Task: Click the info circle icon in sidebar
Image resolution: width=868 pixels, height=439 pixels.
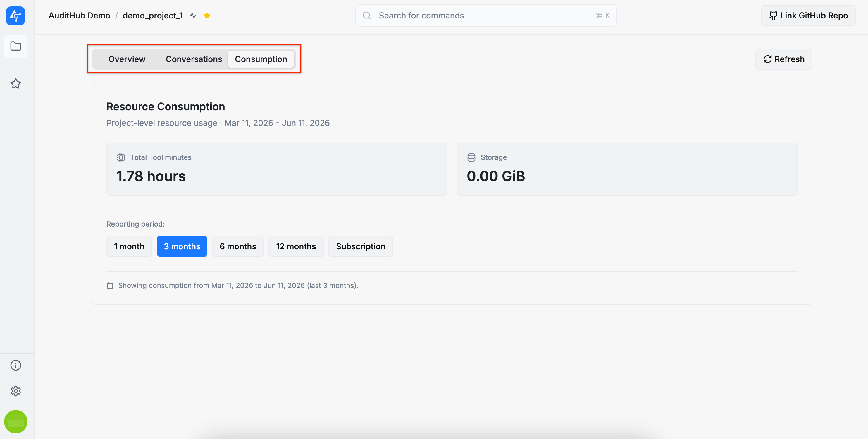Action: pos(15,365)
